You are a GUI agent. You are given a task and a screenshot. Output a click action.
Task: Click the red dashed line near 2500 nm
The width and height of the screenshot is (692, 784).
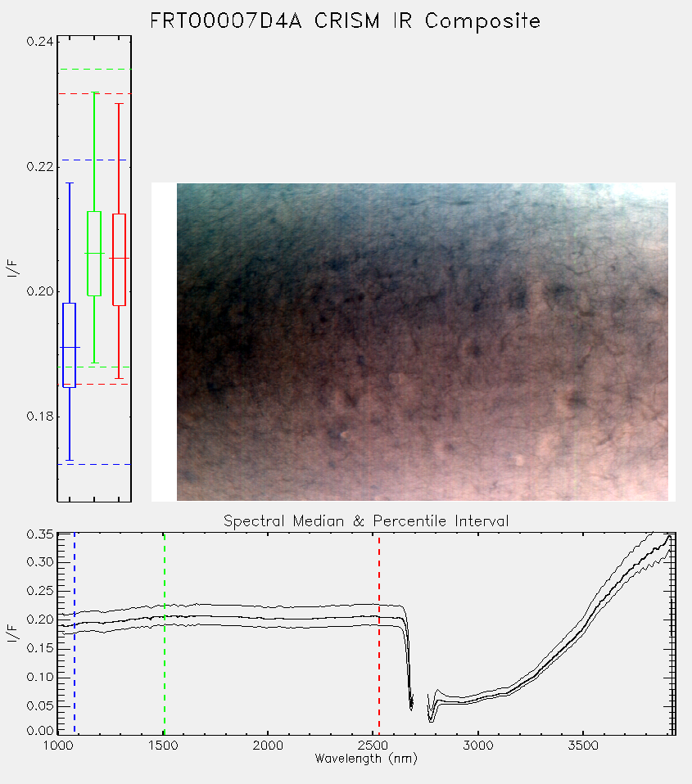click(x=379, y=633)
